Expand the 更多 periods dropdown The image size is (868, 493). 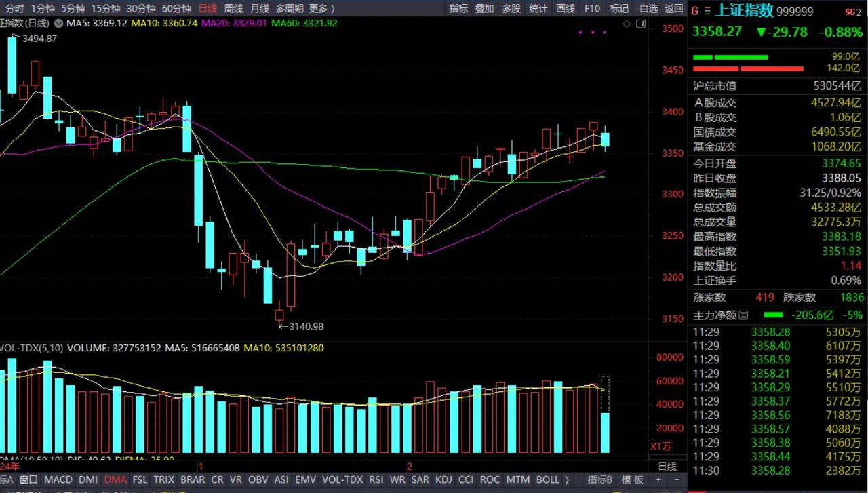[x=321, y=9]
